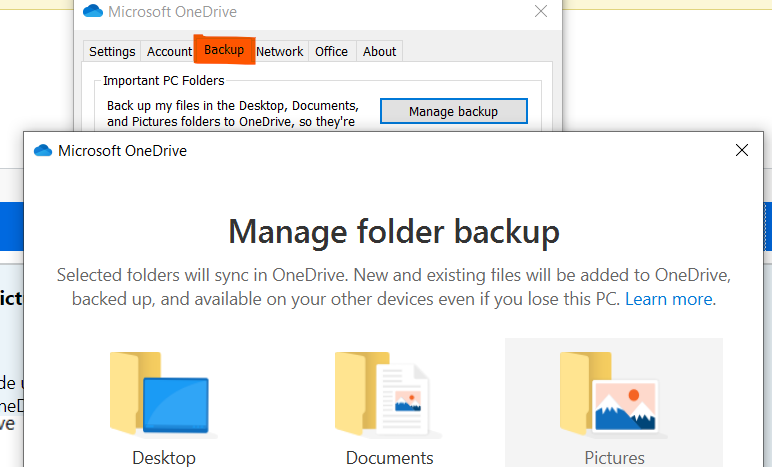Follow the Learn more link
Image resolution: width=772 pixels, height=467 pixels.
[670, 299]
